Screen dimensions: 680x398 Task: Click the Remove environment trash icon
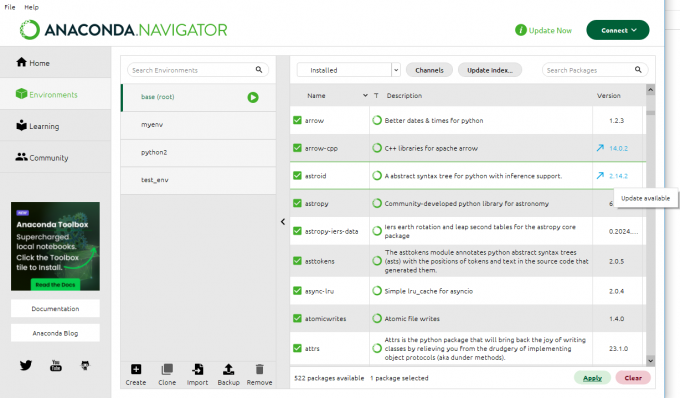259,369
